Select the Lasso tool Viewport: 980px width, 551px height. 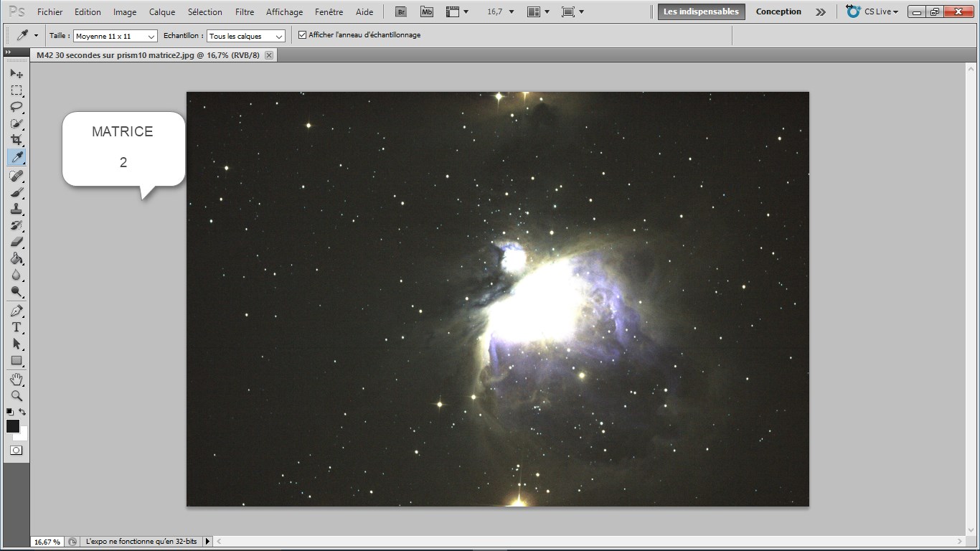click(16, 107)
